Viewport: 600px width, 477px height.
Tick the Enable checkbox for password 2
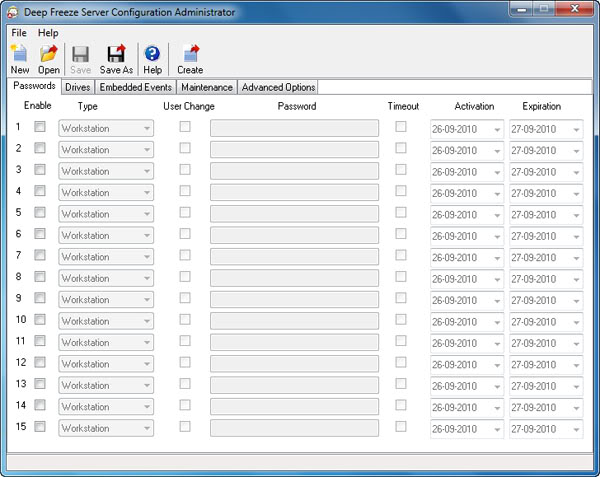pos(40,148)
